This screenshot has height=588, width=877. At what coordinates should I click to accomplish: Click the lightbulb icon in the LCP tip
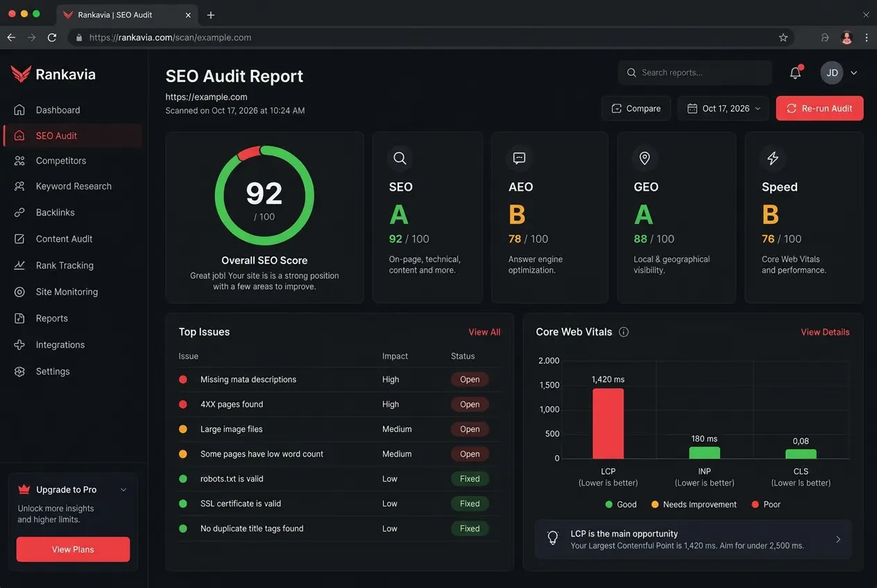tap(553, 538)
